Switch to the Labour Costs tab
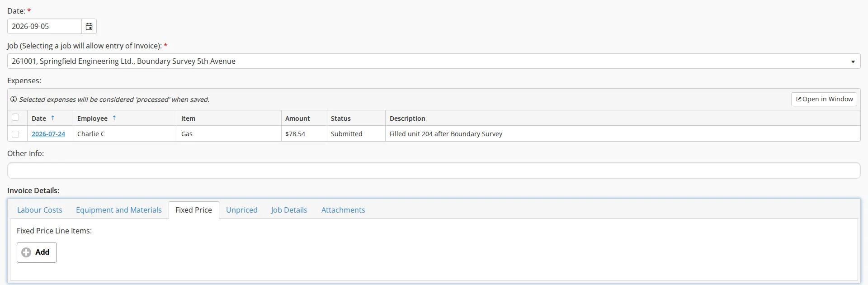Image resolution: width=868 pixels, height=285 pixels. click(40, 210)
